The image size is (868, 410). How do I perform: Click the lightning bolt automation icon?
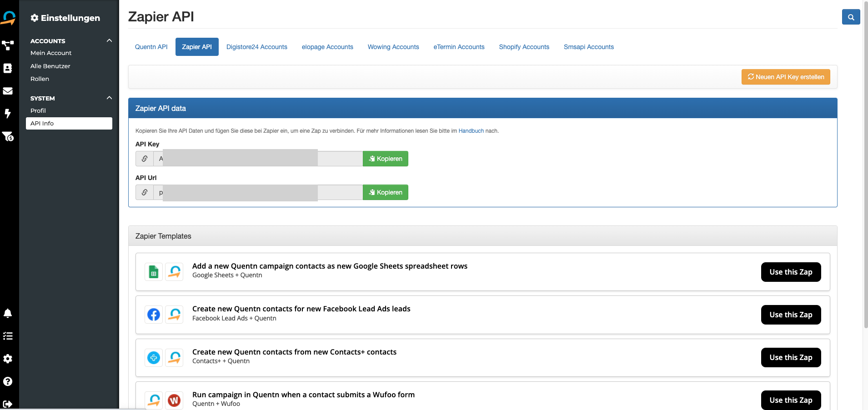tap(8, 113)
